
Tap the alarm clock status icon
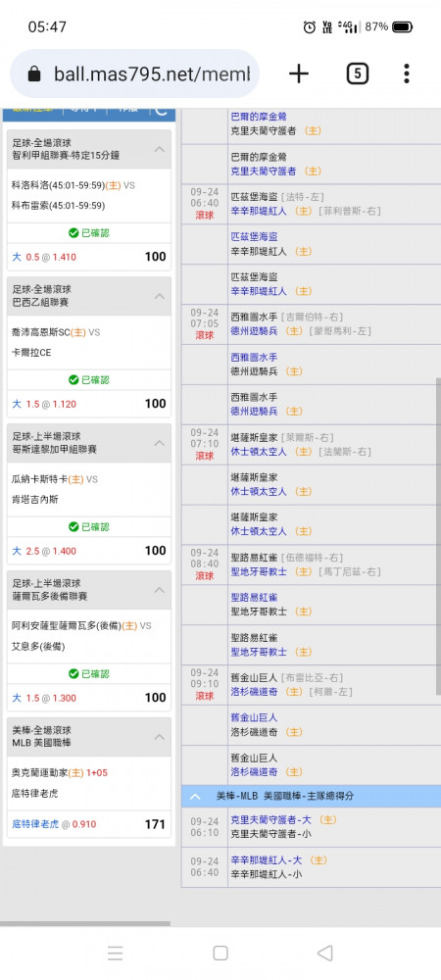coord(310,26)
